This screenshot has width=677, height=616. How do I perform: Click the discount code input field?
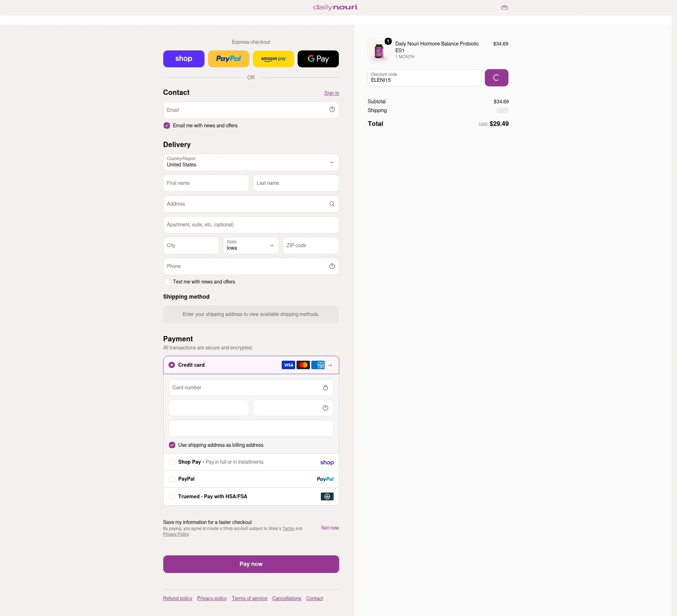pyautogui.click(x=424, y=78)
